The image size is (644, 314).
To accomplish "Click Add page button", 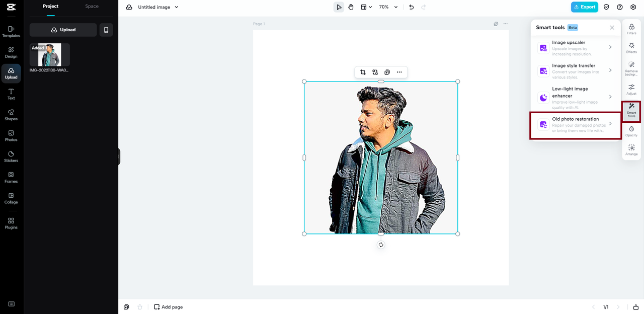I will point(169,307).
